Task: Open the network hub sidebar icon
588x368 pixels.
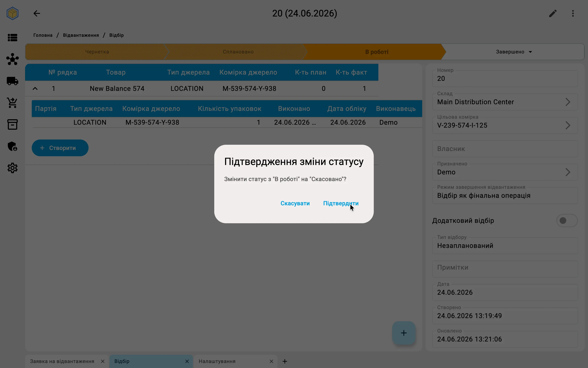Action: click(x=12, y=59)
